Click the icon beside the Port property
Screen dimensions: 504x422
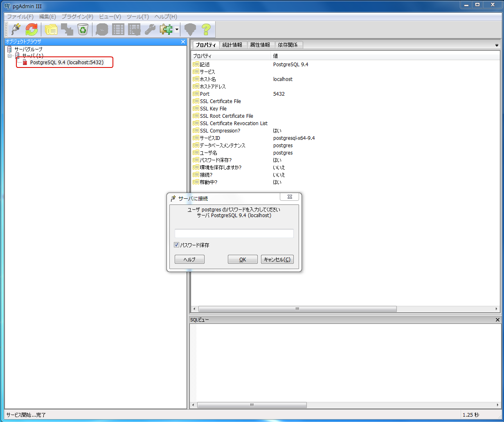[196, 94]
